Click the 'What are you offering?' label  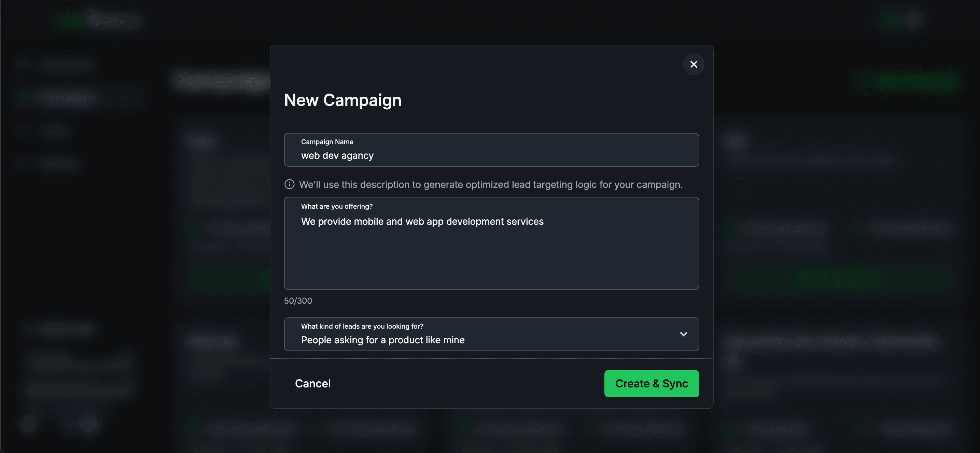click(x=336, y=206)
